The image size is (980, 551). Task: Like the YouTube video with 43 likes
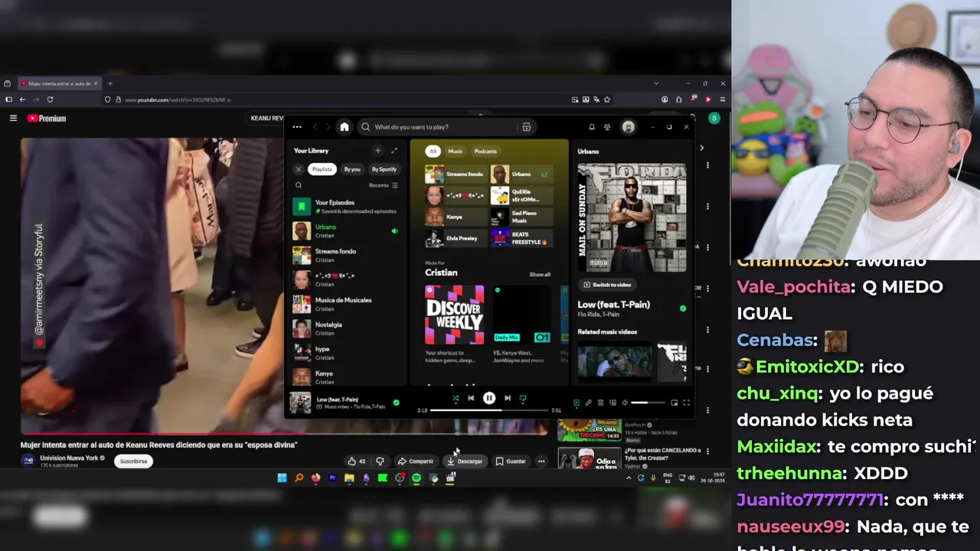coord(356,461)
